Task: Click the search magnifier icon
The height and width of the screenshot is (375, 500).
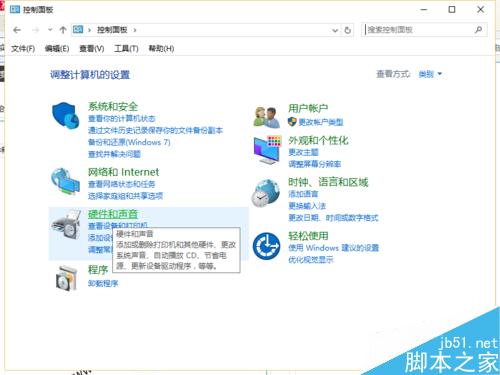Action: (x=478, y=30)
